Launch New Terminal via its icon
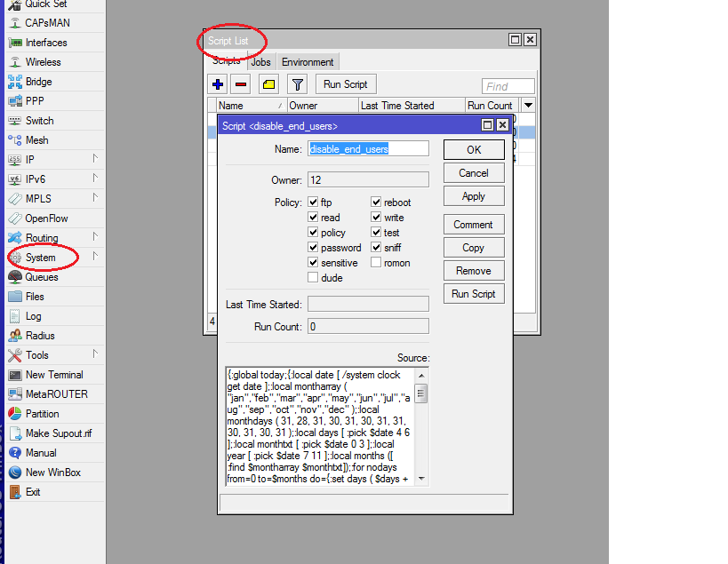The width and height of the screenshot is (728, 564). pyautogui.click(x=15, y=375)
